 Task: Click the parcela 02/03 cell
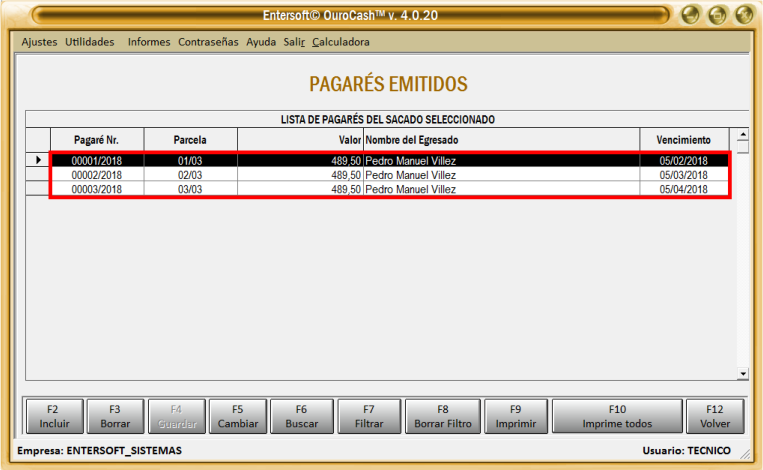(x=190, y=175)
